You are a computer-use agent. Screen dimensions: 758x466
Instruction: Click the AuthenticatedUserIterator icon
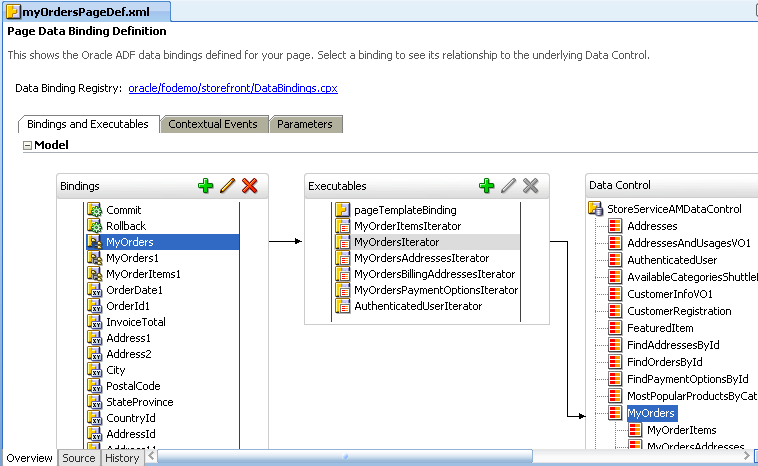click(x=342, y=306)
